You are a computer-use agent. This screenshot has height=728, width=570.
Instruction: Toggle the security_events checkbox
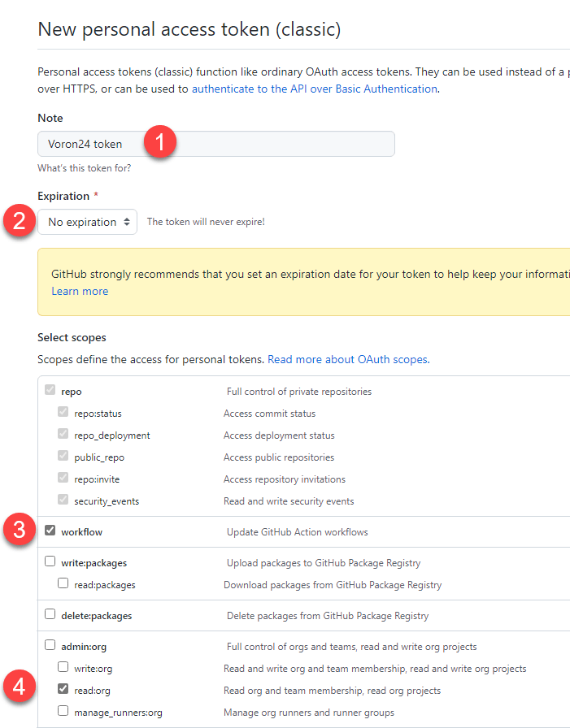point(63,500)
